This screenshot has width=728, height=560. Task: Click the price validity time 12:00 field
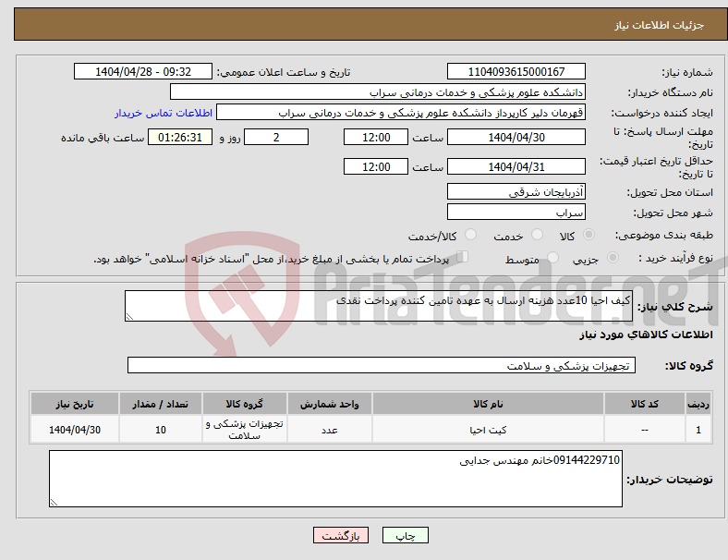click(x=376, y=166)
